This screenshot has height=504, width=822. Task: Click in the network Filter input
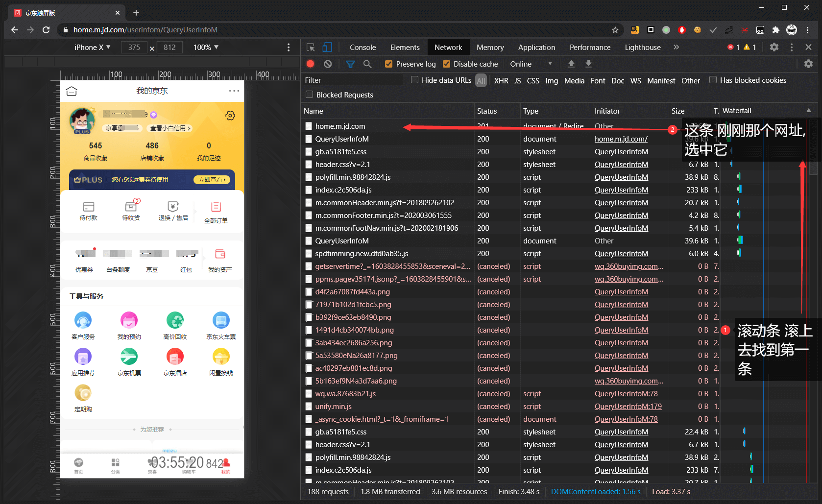(x=352, y=80)
